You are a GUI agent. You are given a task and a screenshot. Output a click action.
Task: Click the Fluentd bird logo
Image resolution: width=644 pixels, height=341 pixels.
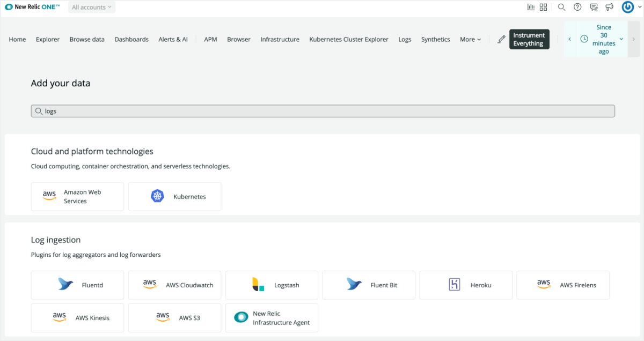(65, 285)
